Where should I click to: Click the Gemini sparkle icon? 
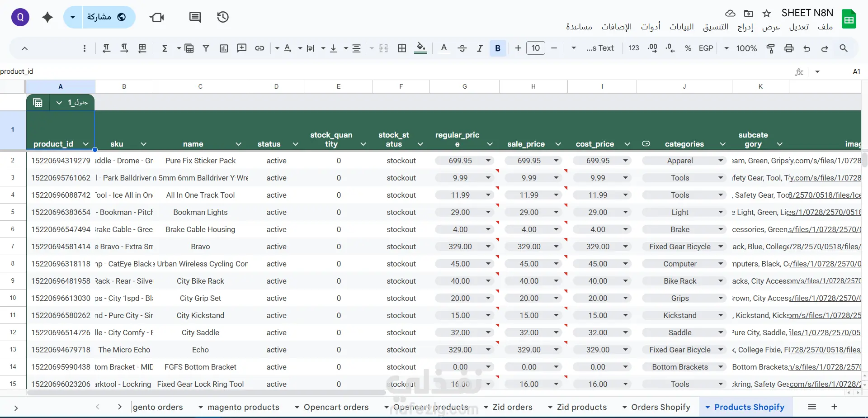(x=47, y=17)
